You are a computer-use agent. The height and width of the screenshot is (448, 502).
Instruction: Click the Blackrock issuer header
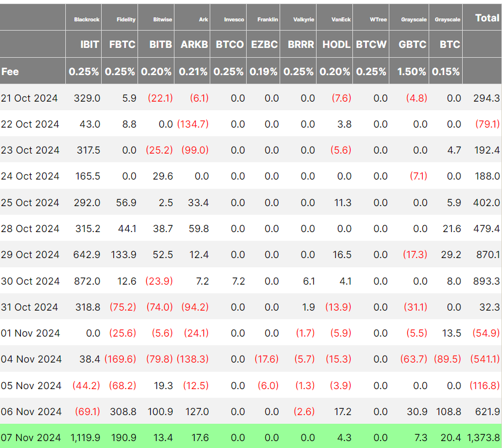[87, 20]
